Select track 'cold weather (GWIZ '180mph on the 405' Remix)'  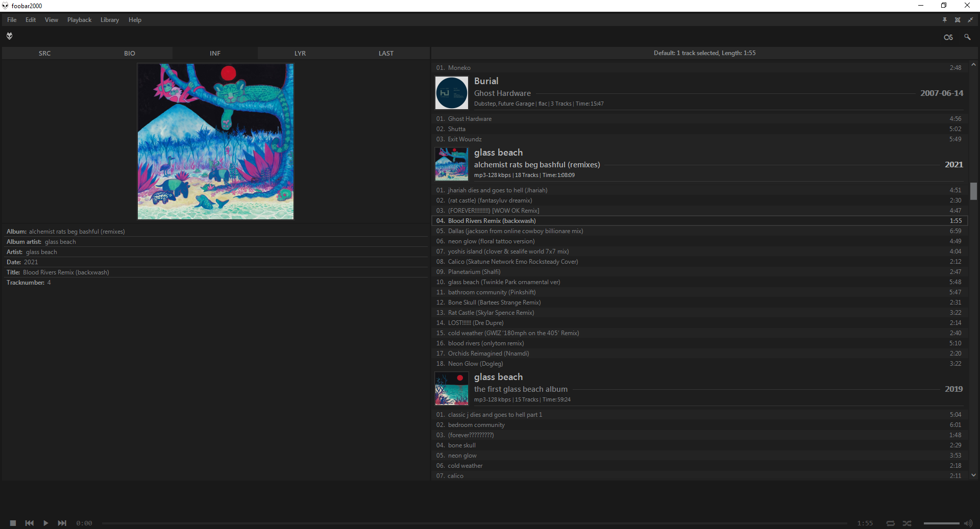pyautogui.click(x=700, y=333)
